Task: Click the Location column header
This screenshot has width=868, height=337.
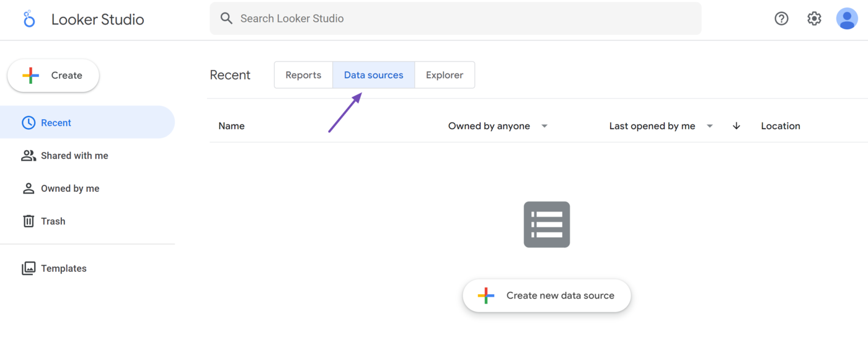Action: (781, 126)
